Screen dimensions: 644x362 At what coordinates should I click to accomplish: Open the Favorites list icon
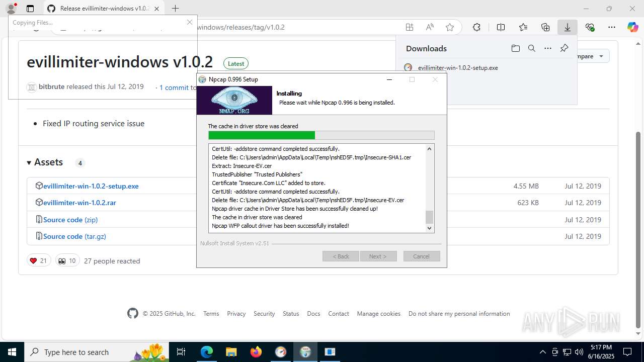[x=523, y=27]
